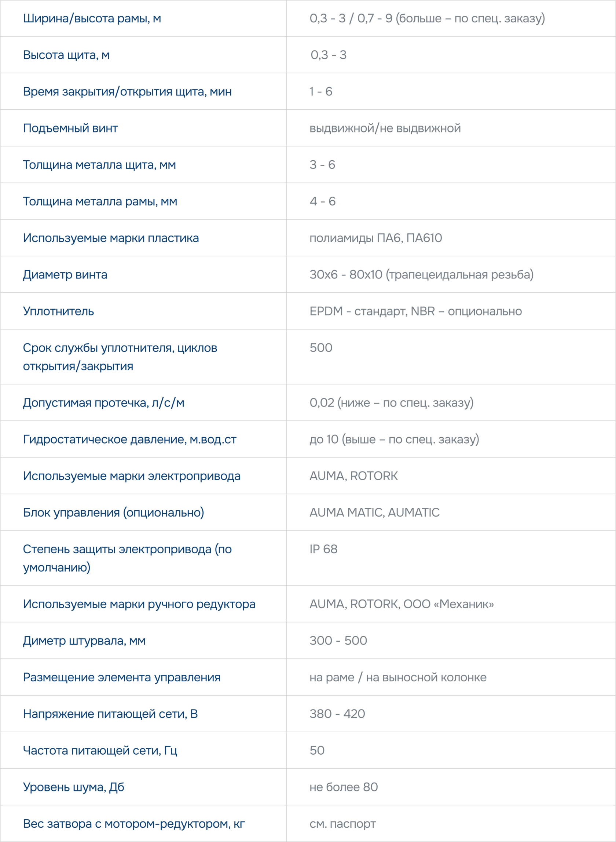616x842 pixels.
Task: Click the 'Используемые марки ручного редуктора' label
Action: pyautogui.click(x=139, y=604)
